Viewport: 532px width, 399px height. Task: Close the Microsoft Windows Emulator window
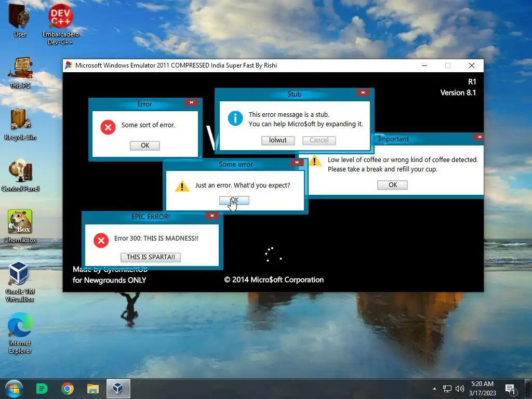click(x=472, y=65)
